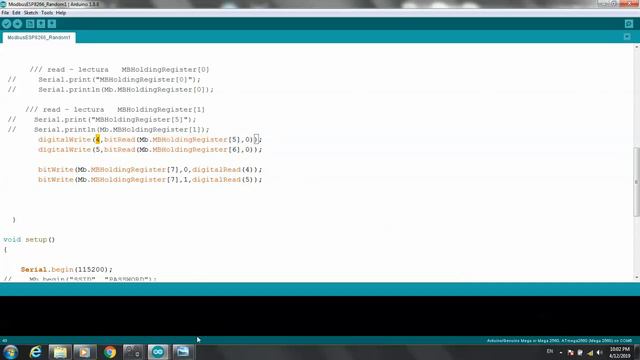The height and width of the screenshot is (360, 640).
Task: Open the Serial Monitor icon
Action: coord(629,24)
